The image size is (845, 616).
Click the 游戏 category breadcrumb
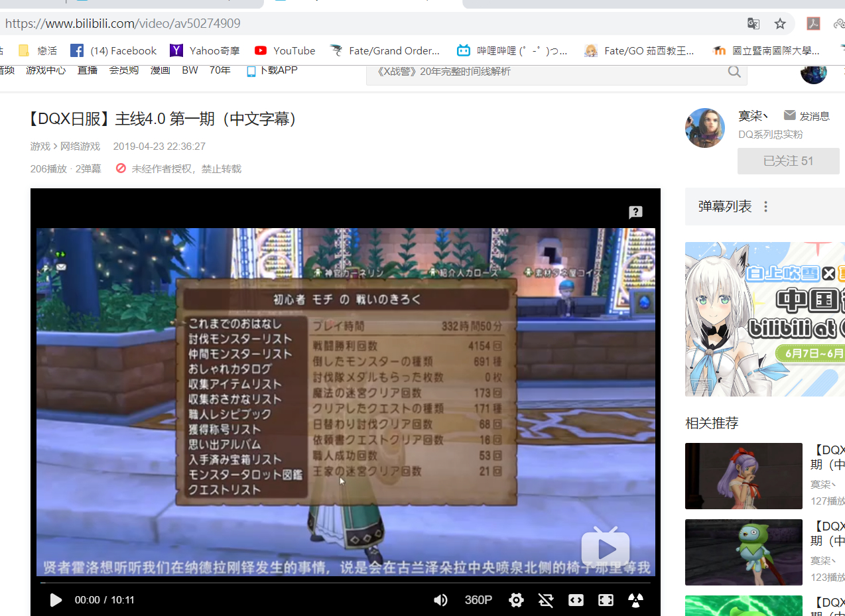40,147
